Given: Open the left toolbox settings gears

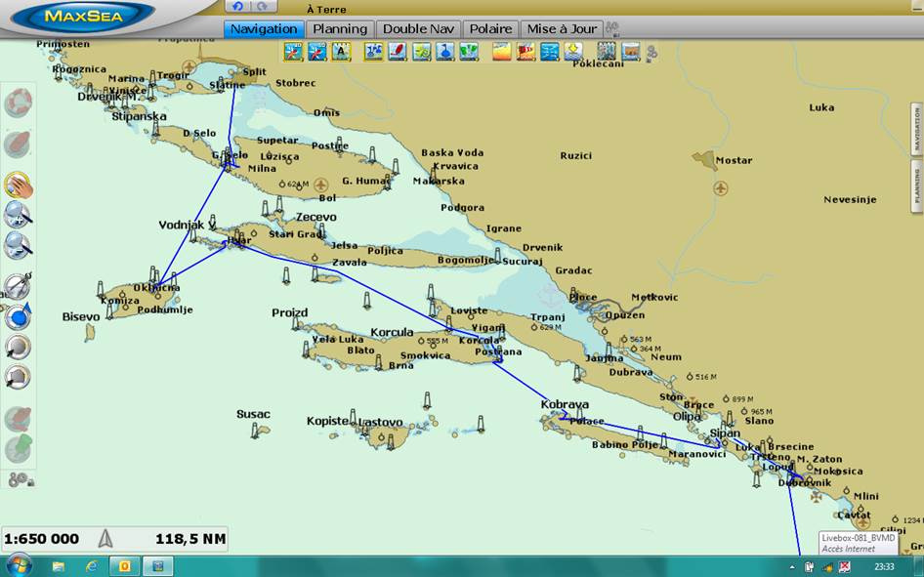Looking at the screenshot, I should (x=20, y=479).
